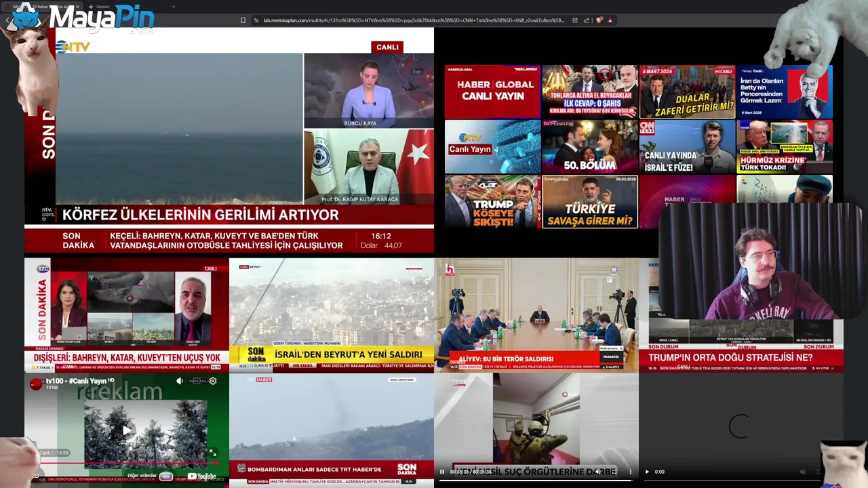
Task: Open Haber Global Canlı Yayın thumbnail
Action: [492, 91]
